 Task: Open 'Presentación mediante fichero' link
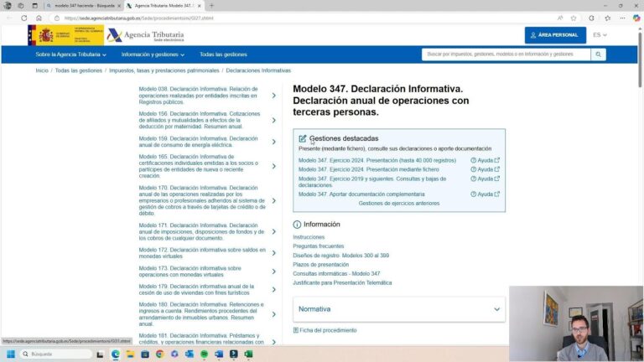(368, 169)
